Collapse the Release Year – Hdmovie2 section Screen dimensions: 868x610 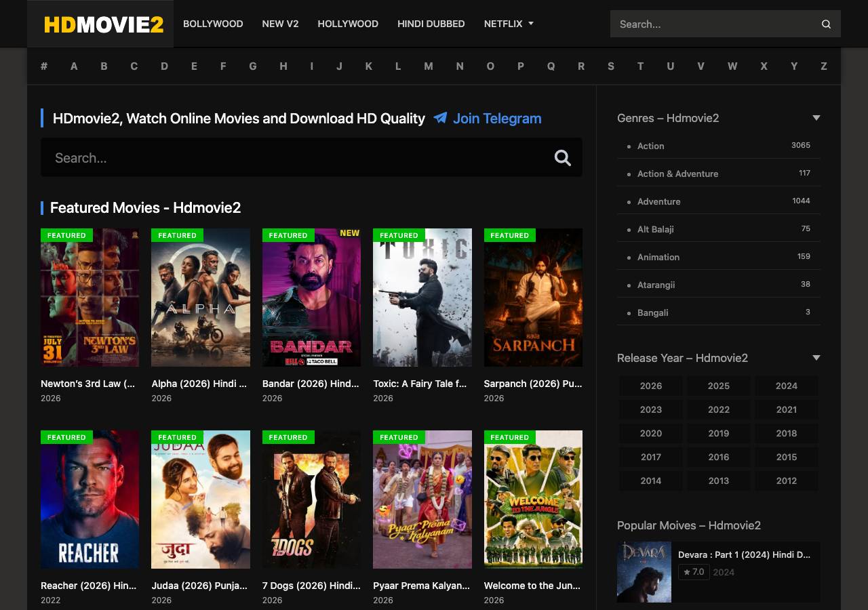816,358
